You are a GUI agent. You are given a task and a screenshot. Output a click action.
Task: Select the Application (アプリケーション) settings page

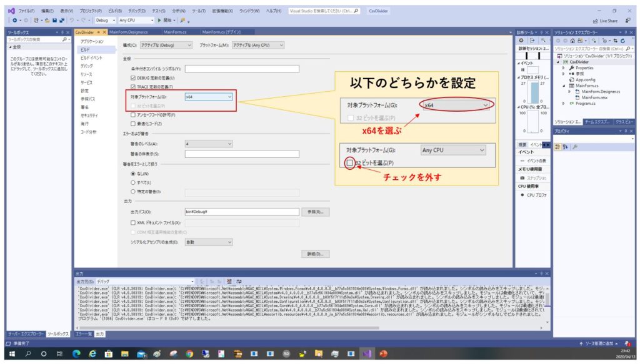coord(92,42)
